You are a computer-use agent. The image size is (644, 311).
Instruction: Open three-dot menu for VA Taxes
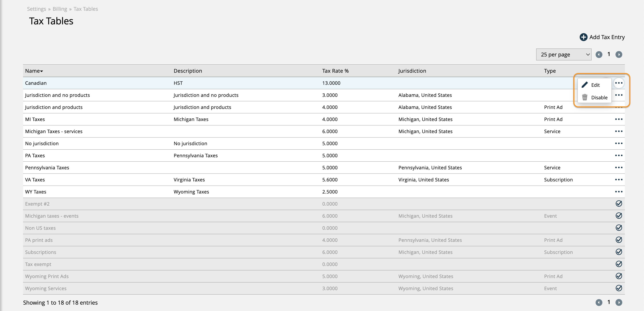619,180
